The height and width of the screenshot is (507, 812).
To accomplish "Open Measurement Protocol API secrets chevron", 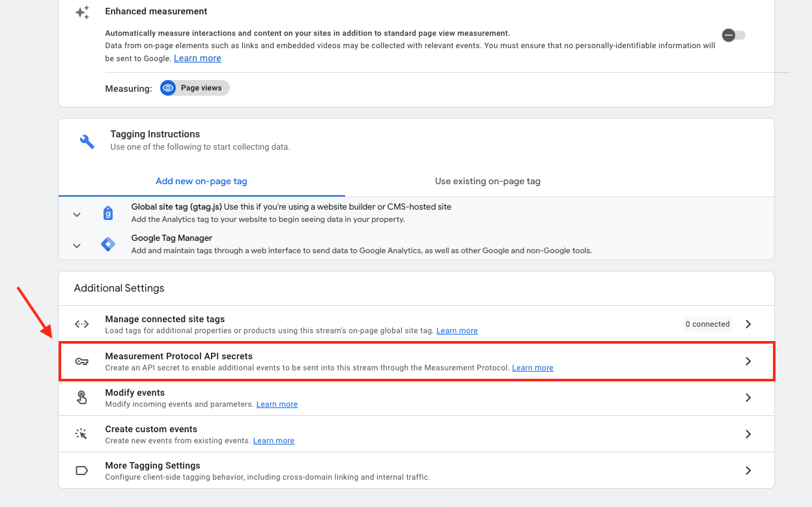I will click(748, 361).
